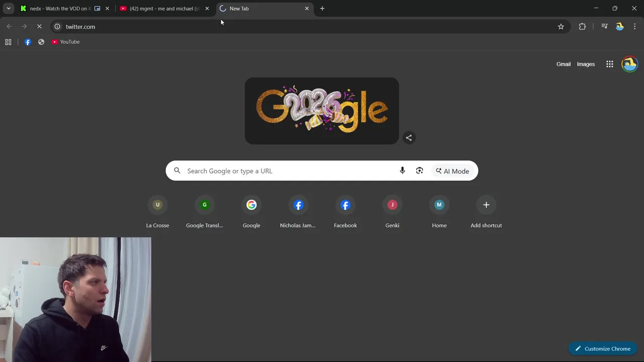
Task: Select the loading New Tab tab
Action: pos(264,9)
